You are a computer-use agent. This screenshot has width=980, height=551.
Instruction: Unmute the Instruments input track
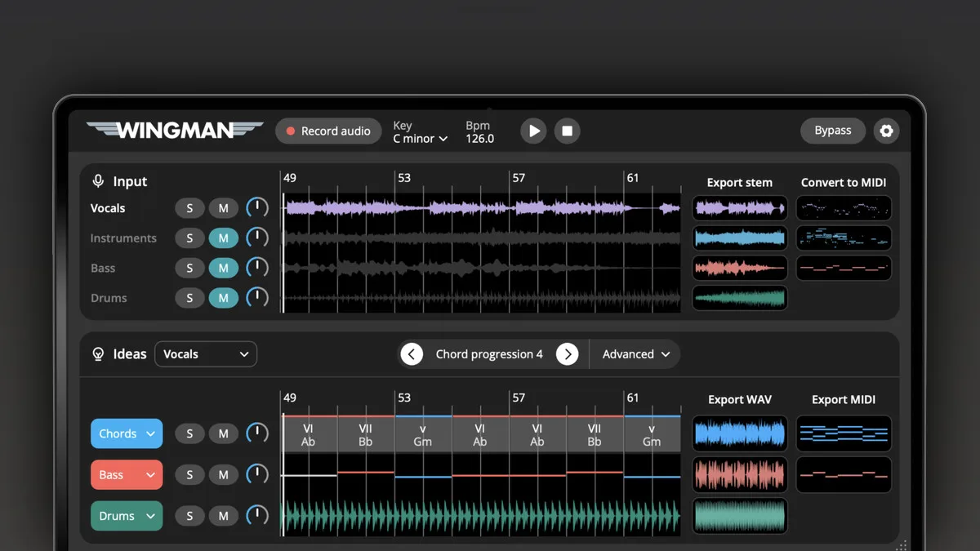click(x=224, y=238)
